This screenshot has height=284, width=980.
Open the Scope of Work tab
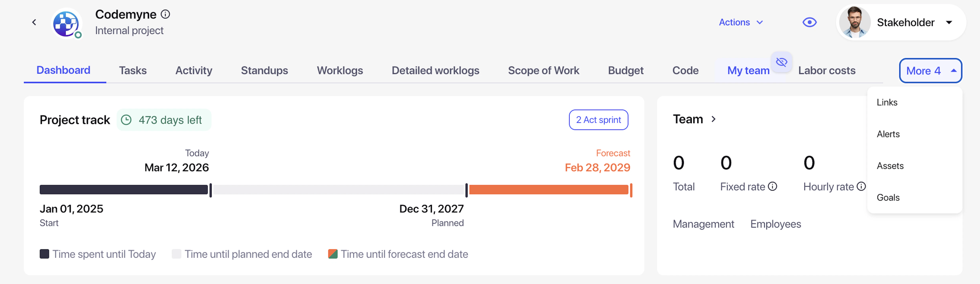[x=543, y=71]
